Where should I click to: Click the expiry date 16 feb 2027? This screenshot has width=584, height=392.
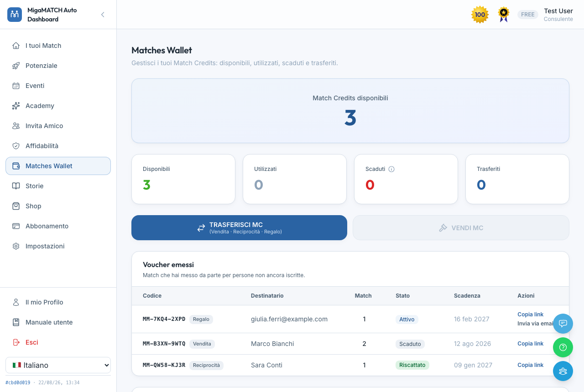[x=472, y=319]
